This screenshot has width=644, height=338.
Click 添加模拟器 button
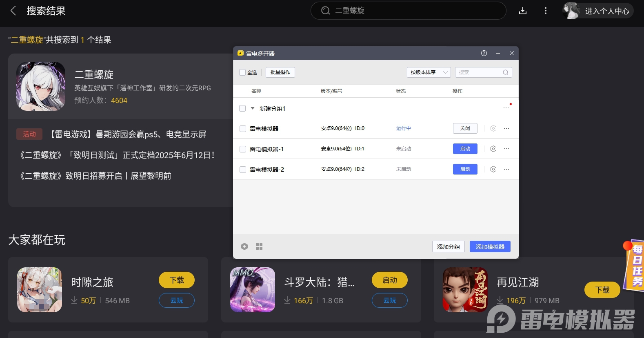coord(490,246)
